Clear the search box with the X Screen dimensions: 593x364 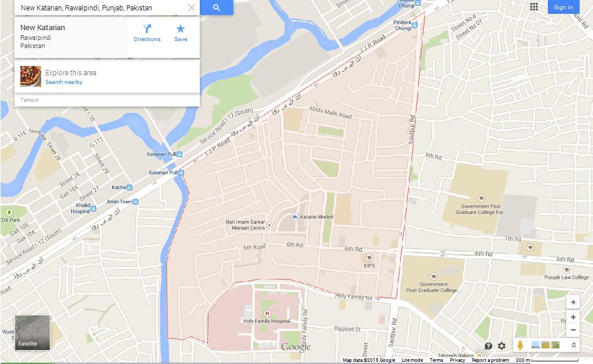click(191, 8)
